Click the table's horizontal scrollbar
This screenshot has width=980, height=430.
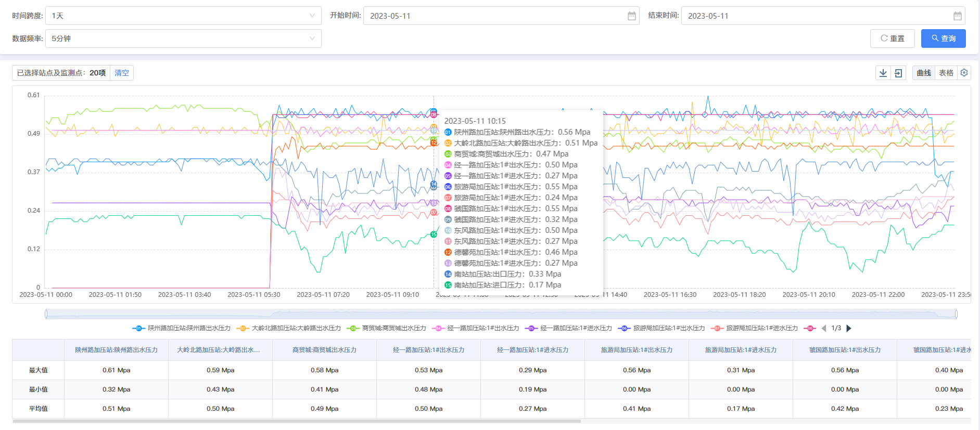(x=297, y=421)
